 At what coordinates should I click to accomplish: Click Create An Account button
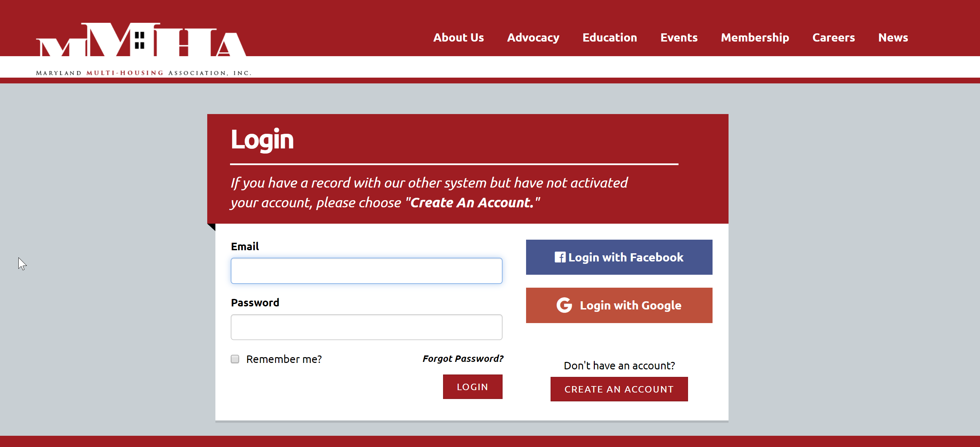619,389
